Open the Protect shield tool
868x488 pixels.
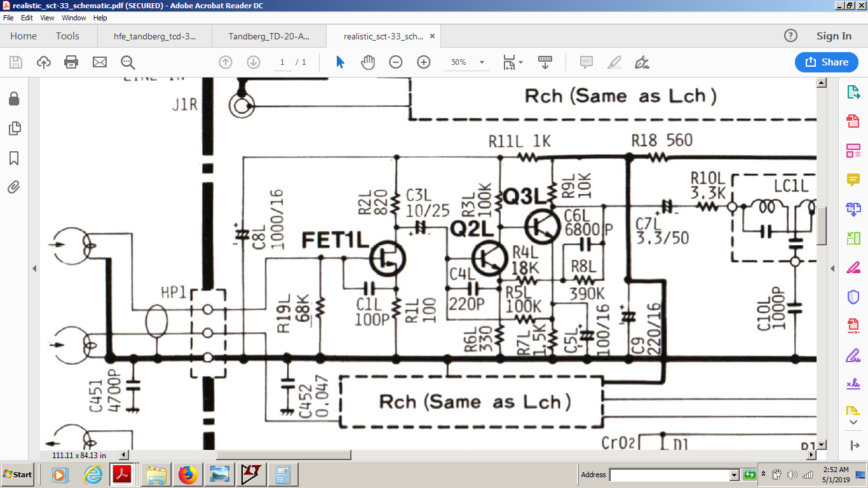tap(853, 297)
